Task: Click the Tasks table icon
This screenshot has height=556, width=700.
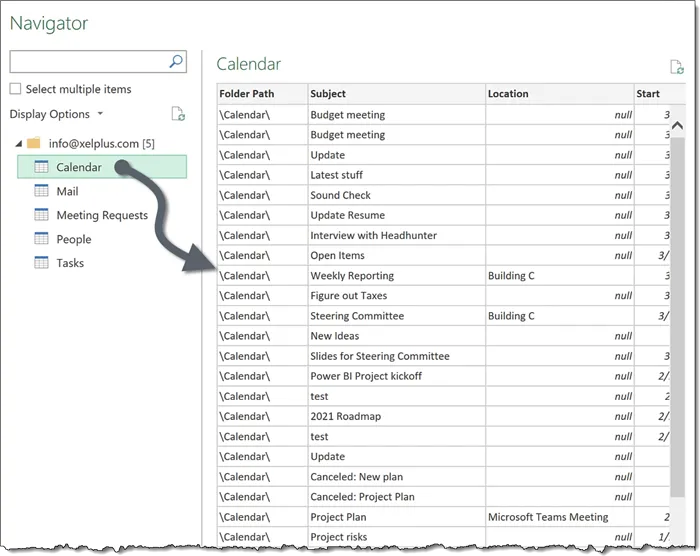Action: click(41, 263)
